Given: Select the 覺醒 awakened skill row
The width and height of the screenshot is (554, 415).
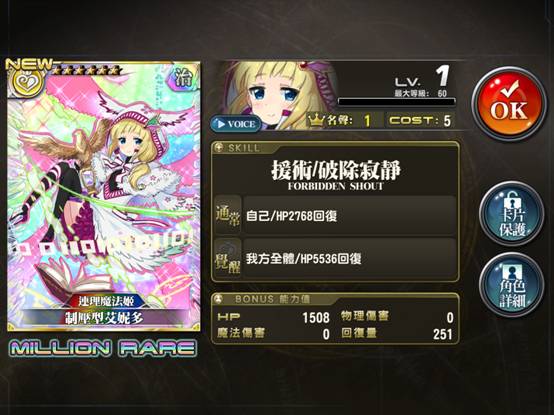Looking at the screenshot, I should tap(335, 259).
